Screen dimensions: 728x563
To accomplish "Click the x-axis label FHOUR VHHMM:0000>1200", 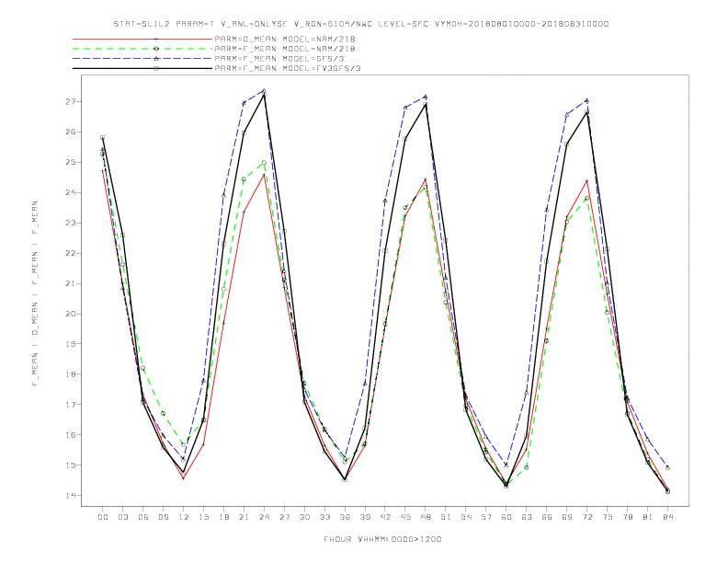I will (x=382, y=539).
